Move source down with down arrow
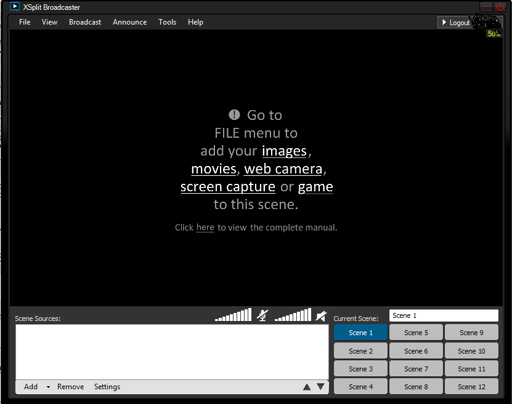Image resolution: width=512 pixels, height=404 pixels. point(321,387)
